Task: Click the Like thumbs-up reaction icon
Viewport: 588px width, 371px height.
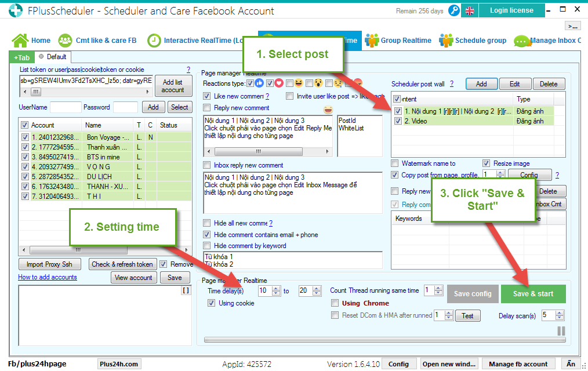Action: tap(259, 83)
